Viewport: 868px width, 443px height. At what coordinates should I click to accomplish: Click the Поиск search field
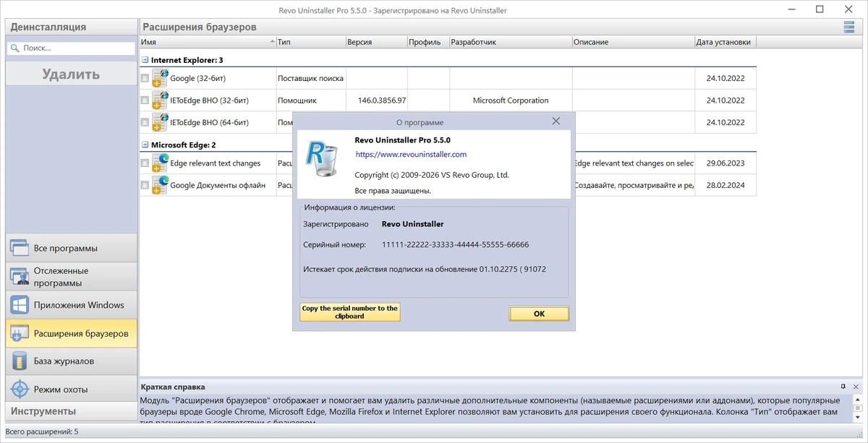tap(71, 48)
